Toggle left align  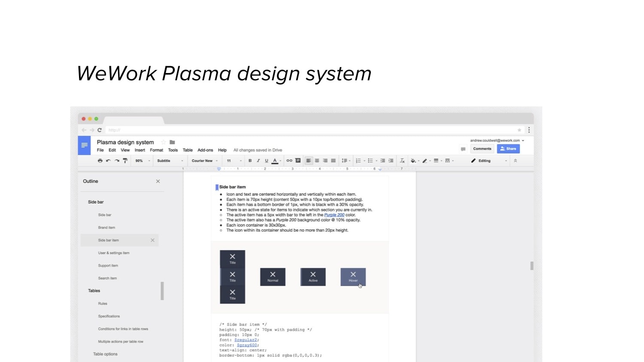click(309, 161)
